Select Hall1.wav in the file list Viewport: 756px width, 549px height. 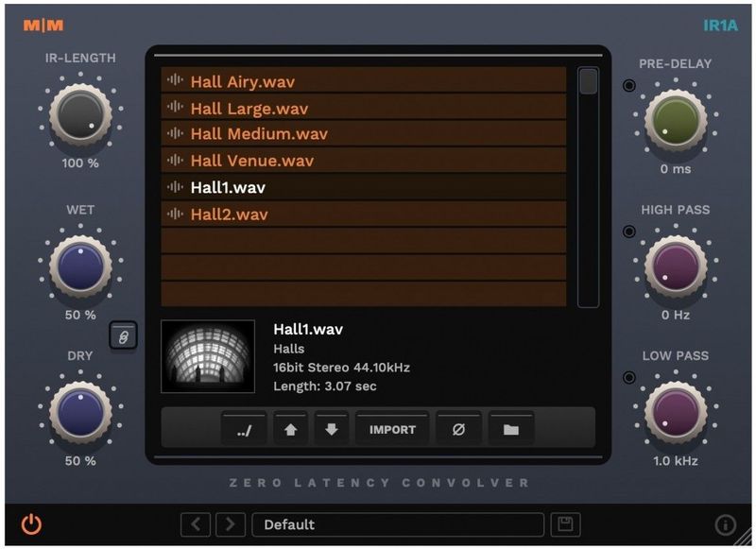click(x=364, y=187)
